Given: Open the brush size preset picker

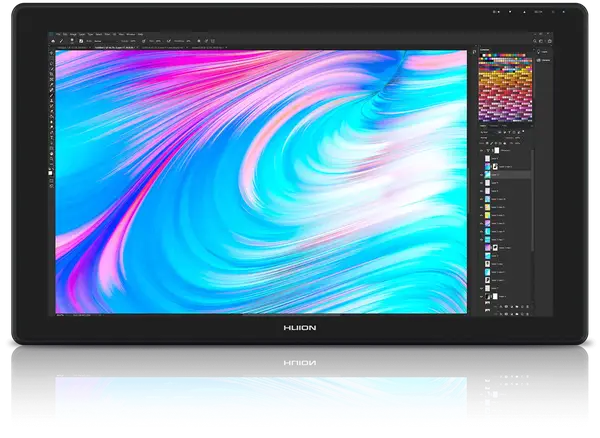Looking at the screenshot, I should [x=72, y=41].
